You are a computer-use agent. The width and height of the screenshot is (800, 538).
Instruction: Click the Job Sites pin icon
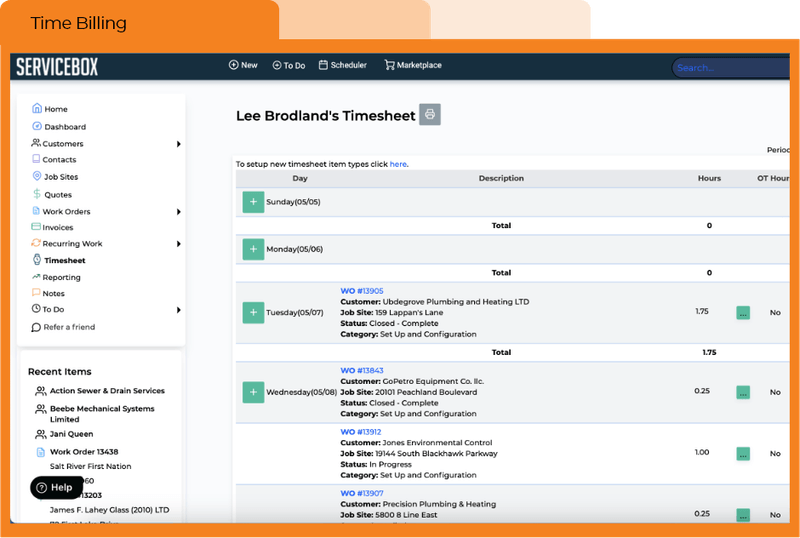point(37,176)
